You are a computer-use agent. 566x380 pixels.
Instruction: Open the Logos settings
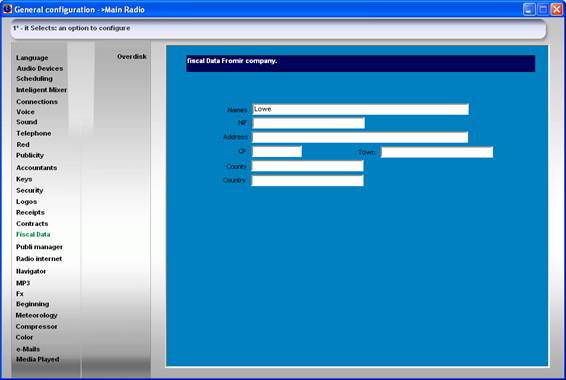(26, 201)
